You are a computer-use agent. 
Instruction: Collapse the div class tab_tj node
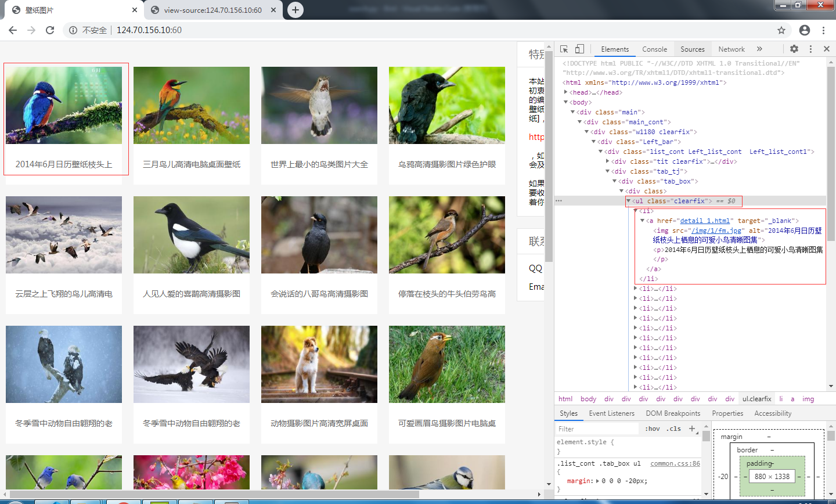pos(608,171)
